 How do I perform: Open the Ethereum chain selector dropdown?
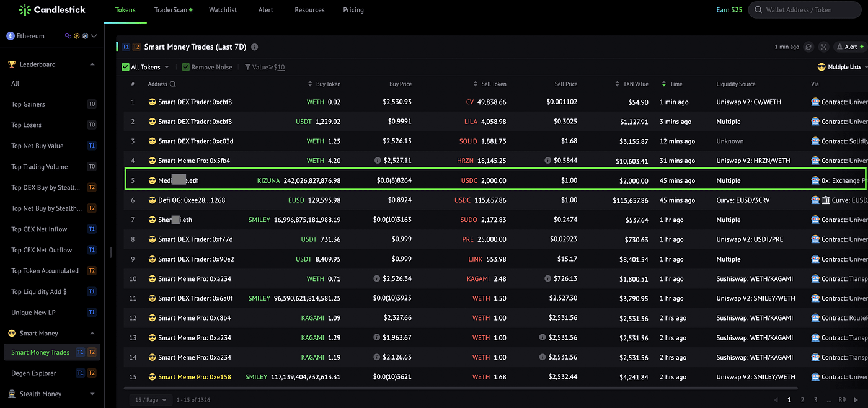[52, 36]
